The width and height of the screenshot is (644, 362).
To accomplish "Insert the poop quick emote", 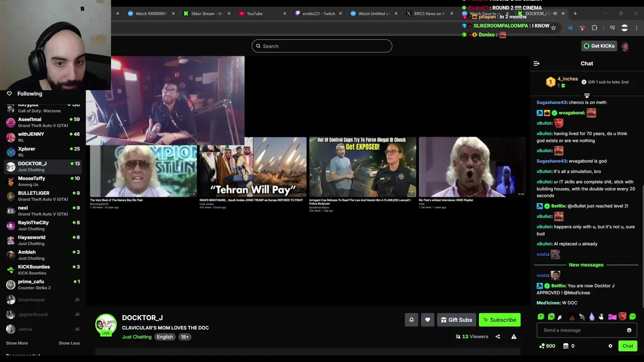I will [572, 317].
